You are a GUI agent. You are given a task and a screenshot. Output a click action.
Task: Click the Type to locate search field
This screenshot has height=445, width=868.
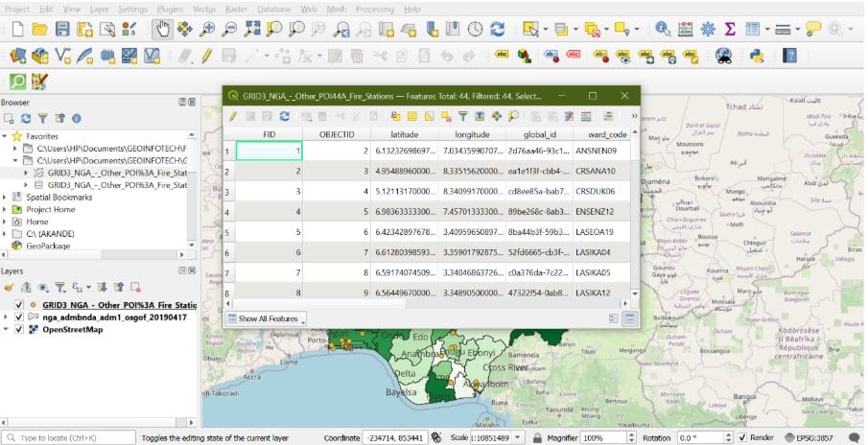point(62,437)
